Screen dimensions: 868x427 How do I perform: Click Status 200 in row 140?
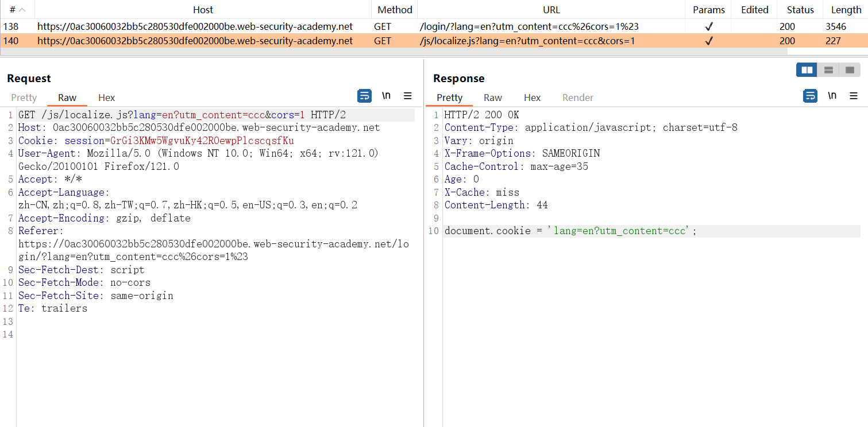(x=788, y=41)
